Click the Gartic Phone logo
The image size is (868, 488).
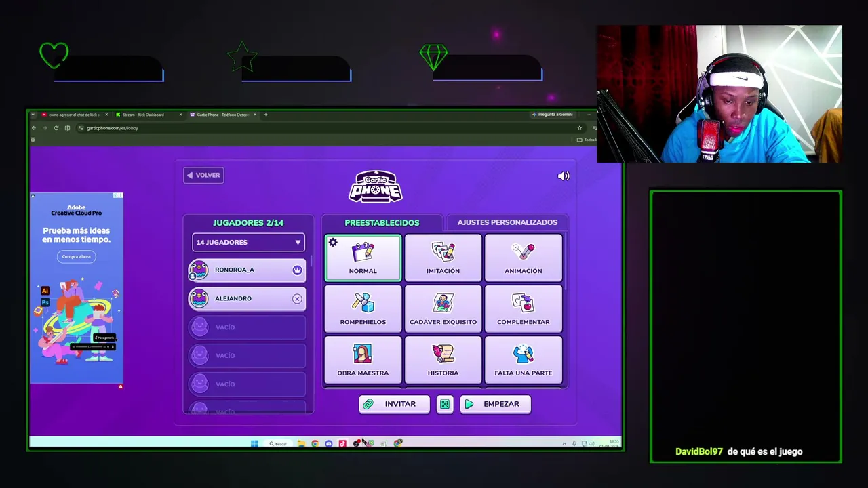(376, 186)
